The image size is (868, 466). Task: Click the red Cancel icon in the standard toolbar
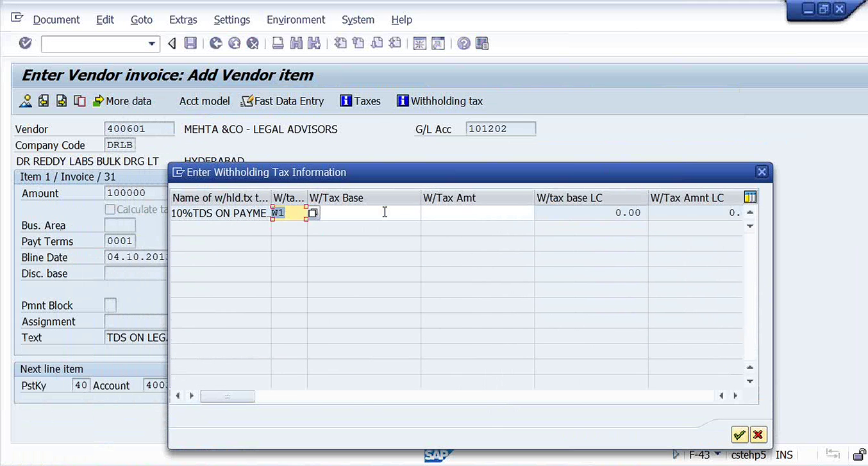coord(253,44)
